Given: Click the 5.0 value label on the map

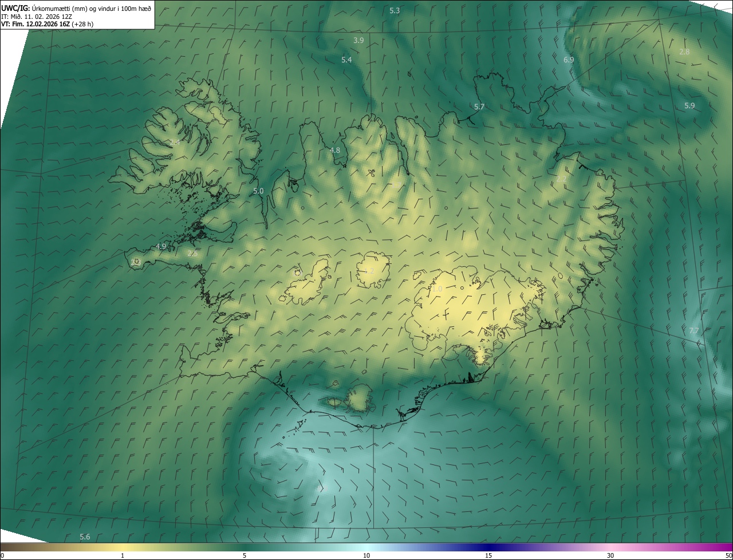Looking at the screenshot, I should (x=258, y=191).
